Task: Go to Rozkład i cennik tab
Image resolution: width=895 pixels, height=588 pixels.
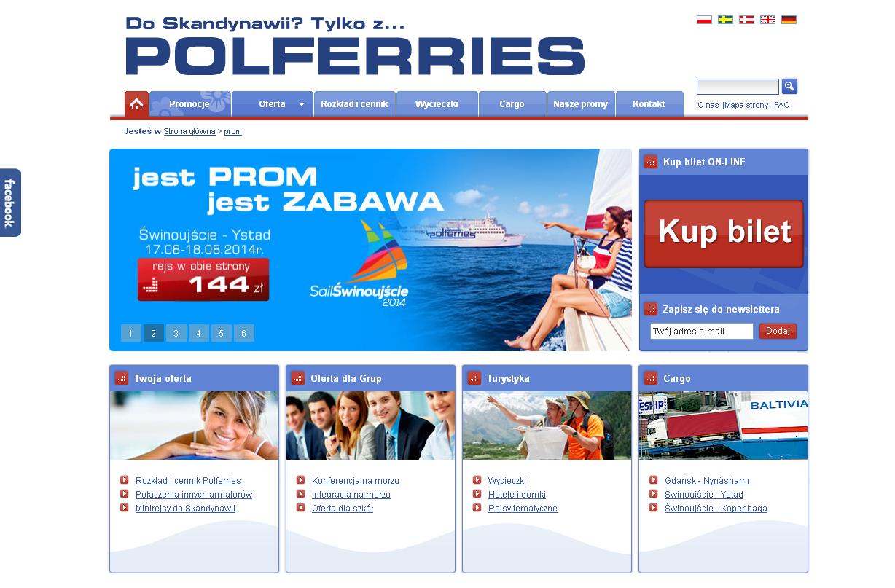Action: pos(355,103)
